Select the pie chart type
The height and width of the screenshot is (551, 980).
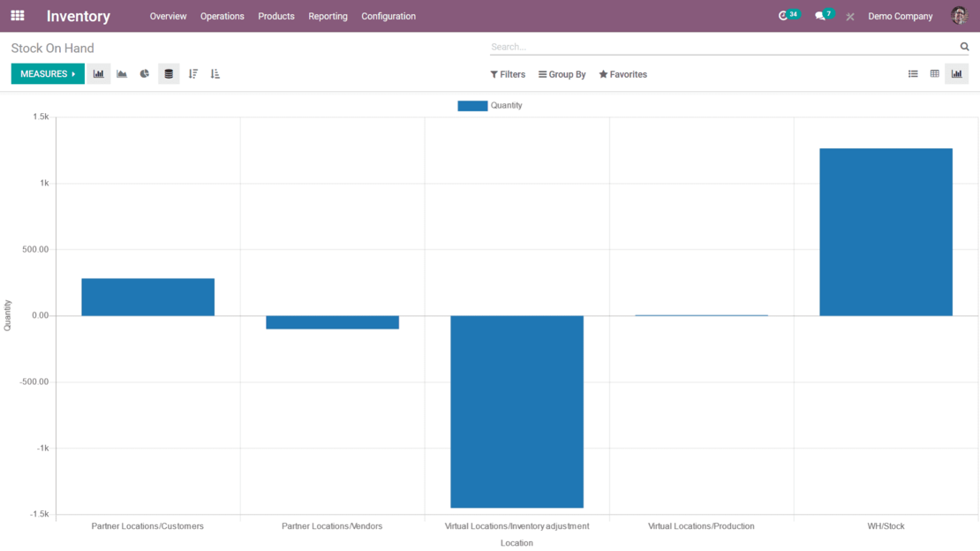pos(144,73)
